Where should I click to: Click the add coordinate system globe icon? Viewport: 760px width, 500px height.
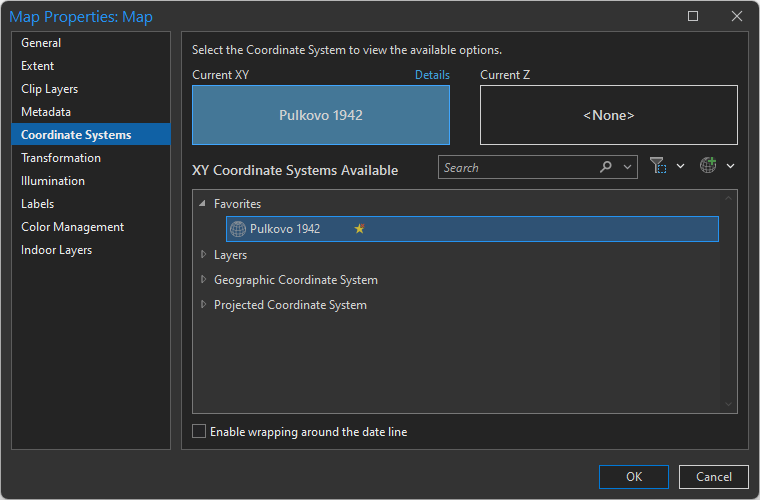(x=708, y=167)
